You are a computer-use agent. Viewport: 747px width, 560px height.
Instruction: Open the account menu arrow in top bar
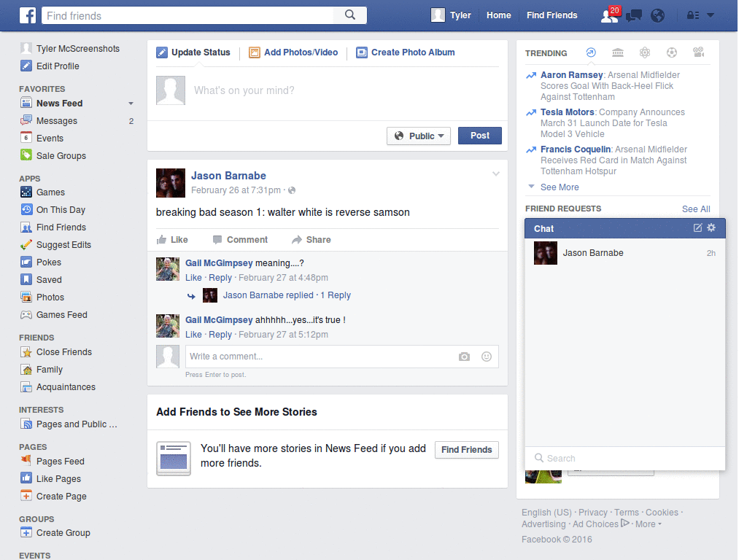(x=711, y=15)
